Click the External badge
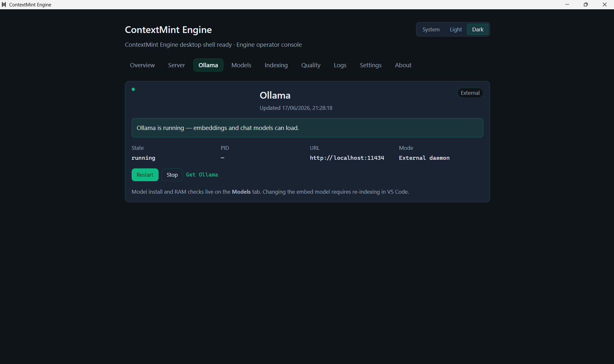This screenshot has width=614, height=364. pos(470,93)
